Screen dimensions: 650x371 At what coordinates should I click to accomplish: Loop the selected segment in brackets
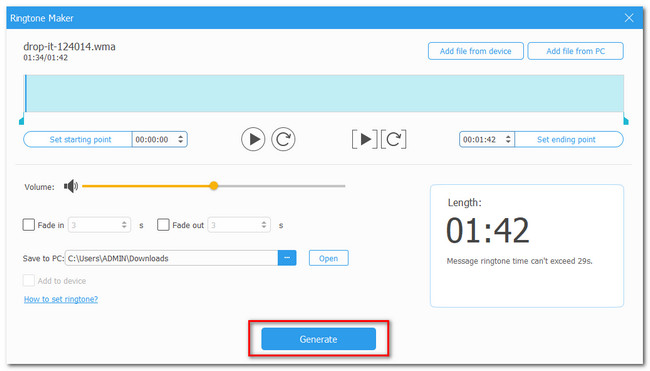coord(393,139)
